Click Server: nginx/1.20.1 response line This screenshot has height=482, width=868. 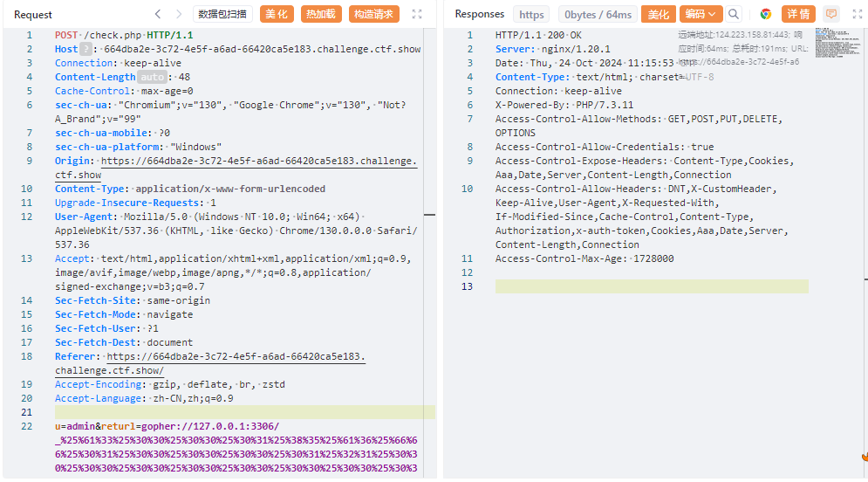[553, 49]
